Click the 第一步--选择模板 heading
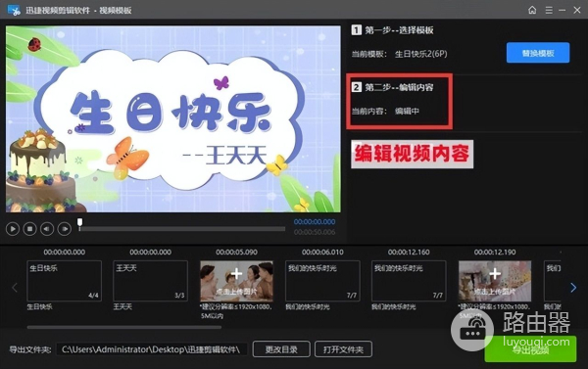This screenshot has height=369, width=588. pyautogui.click(x=400, y=30)
